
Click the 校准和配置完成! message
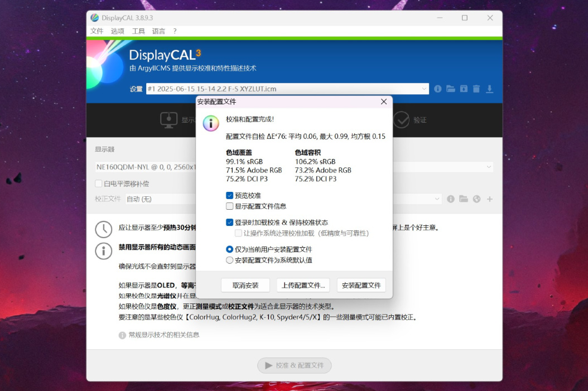(x=250, y=119)
